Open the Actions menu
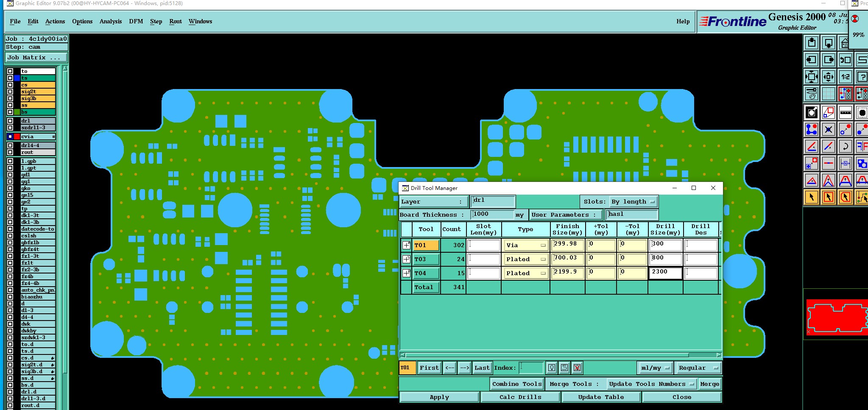The image size is (868, 410). (x=55, y=21)
